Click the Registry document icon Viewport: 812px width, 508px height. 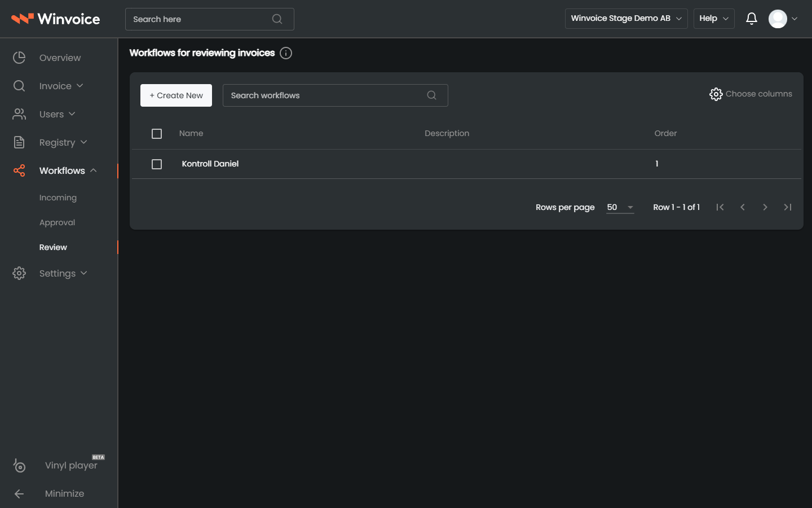tap(19, 142)
